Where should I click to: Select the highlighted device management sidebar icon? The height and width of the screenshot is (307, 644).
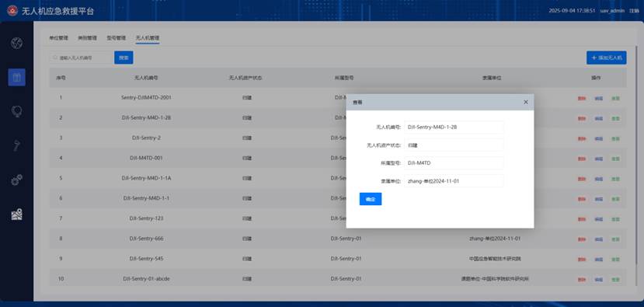click(x=17, y=77)
